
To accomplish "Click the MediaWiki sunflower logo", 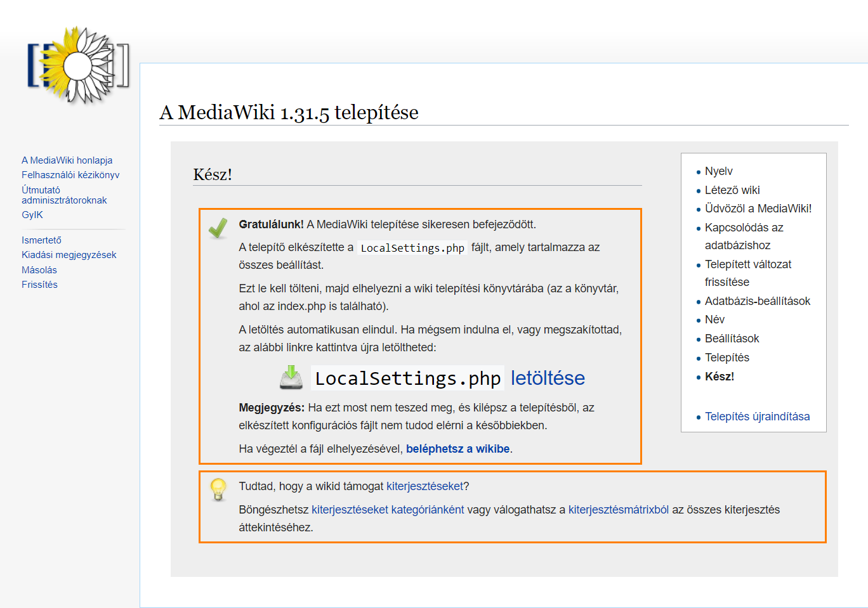I will click(78, 65).
